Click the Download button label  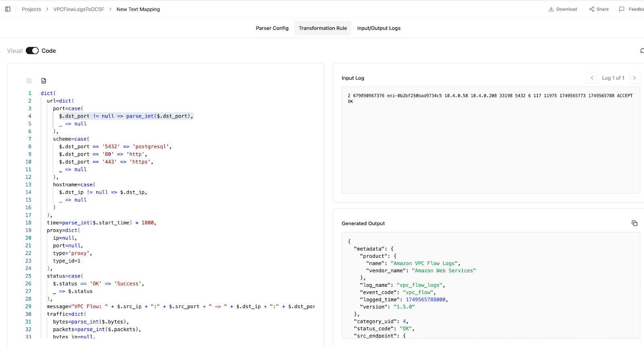pyautogui.click(x=566, y=9)
